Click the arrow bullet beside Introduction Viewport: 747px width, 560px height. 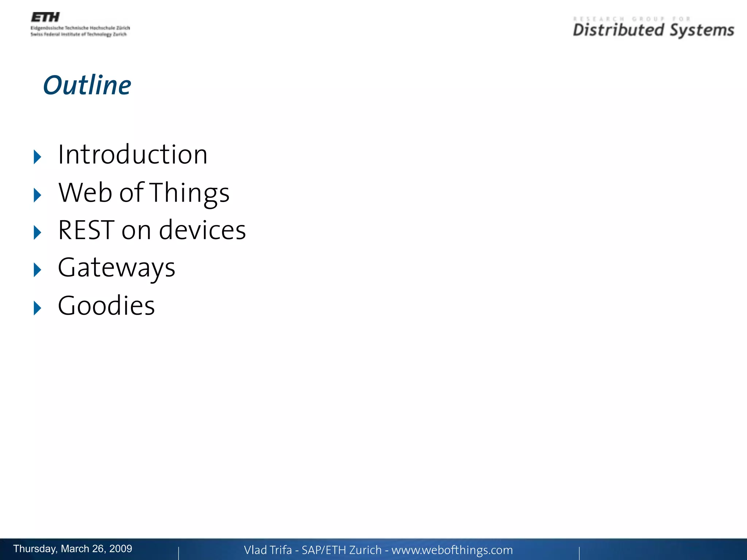click(x=37, y=157)
